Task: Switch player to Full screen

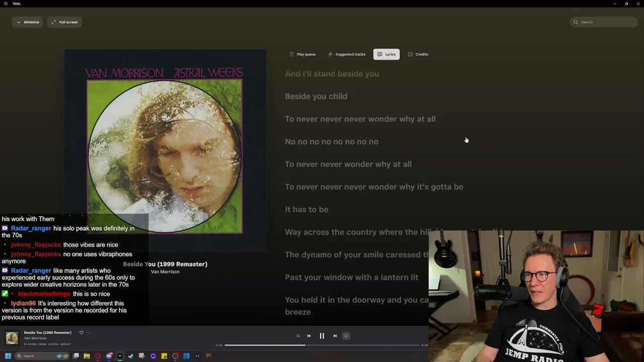Action: (x=64, y=22)
